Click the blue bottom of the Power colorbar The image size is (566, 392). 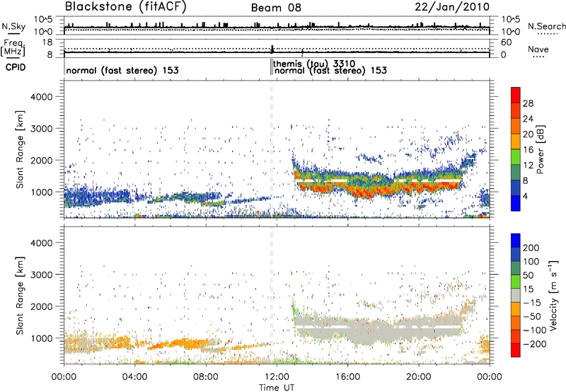pyautogui.click(x=516, y=203)
